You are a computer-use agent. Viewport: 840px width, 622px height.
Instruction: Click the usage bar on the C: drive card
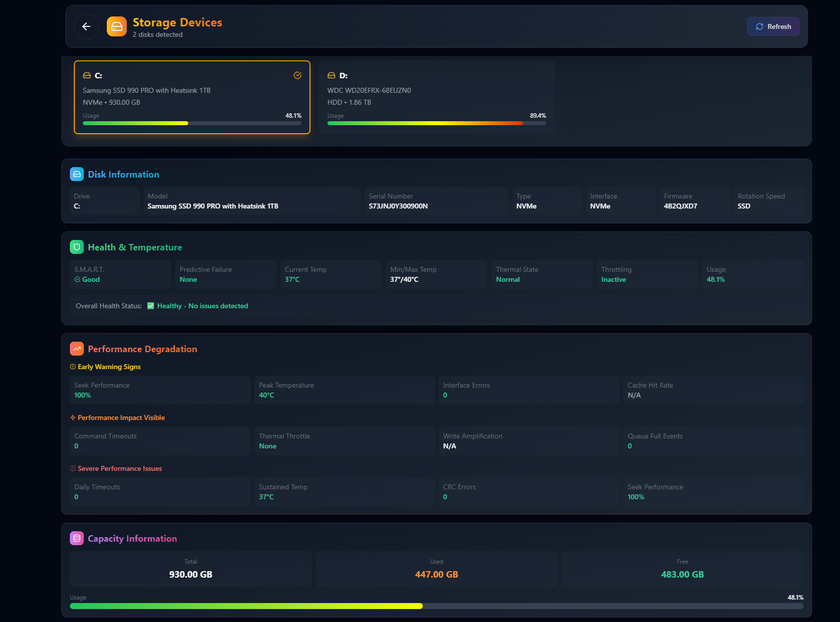(191, 123)
